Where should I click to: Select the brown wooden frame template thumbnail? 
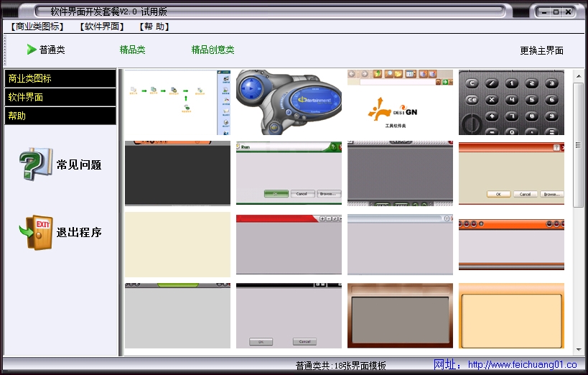400,315
